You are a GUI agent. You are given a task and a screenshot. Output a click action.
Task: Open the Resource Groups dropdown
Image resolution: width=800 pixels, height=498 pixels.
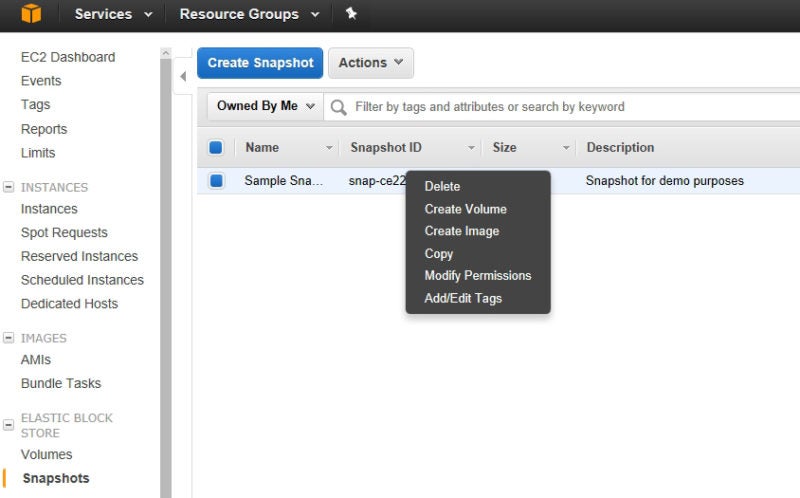249,14
